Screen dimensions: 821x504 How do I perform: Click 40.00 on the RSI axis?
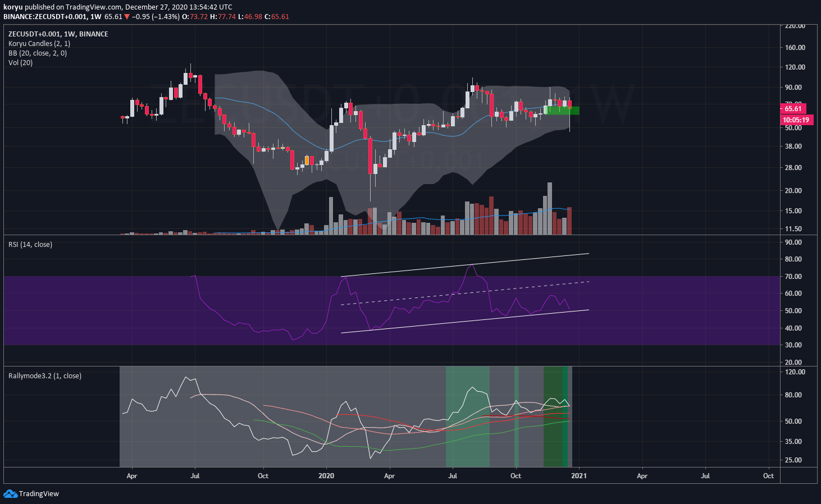coord(793,328)
